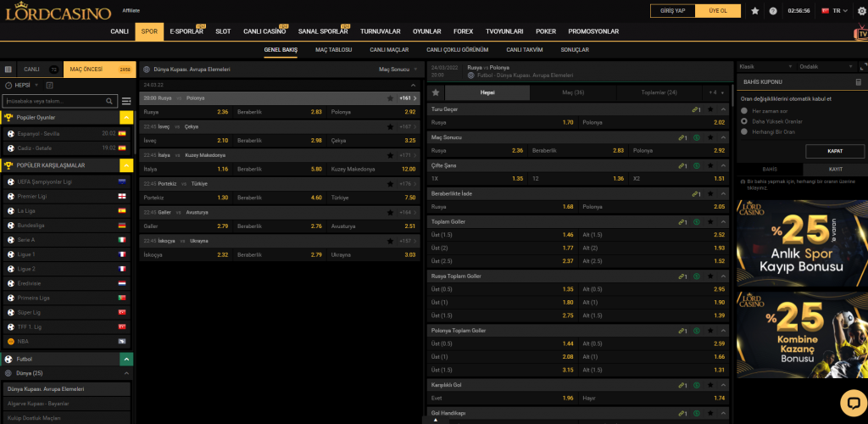
Task: Choose 'Herhangi Bir Oran' radio option
Action: pos(744,131)
